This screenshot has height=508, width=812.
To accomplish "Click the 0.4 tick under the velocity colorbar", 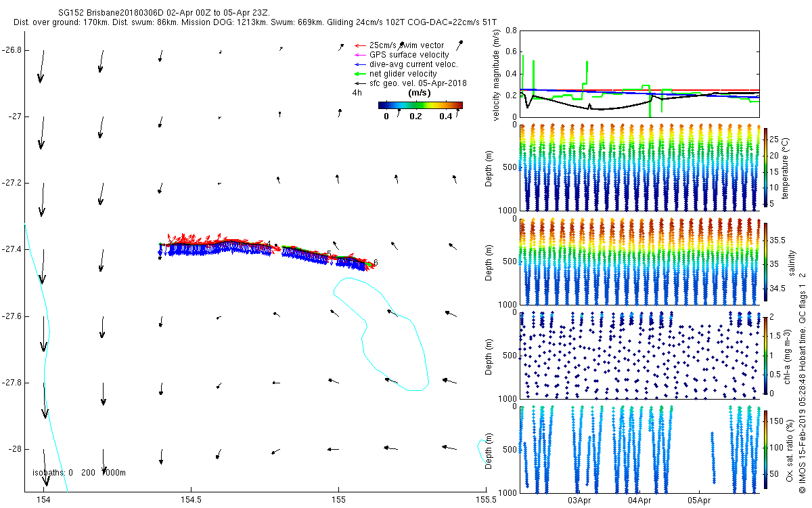I will (x=447, y=117).
